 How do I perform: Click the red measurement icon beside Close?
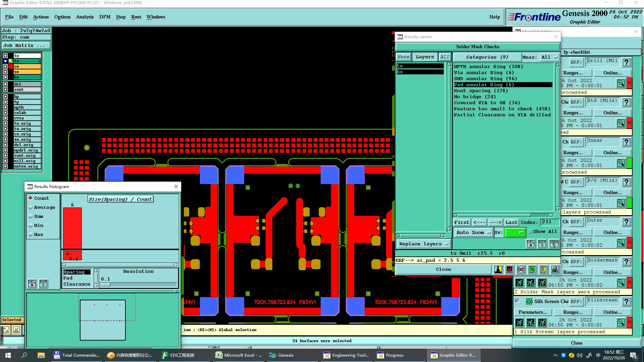click(x=509, y=269)
